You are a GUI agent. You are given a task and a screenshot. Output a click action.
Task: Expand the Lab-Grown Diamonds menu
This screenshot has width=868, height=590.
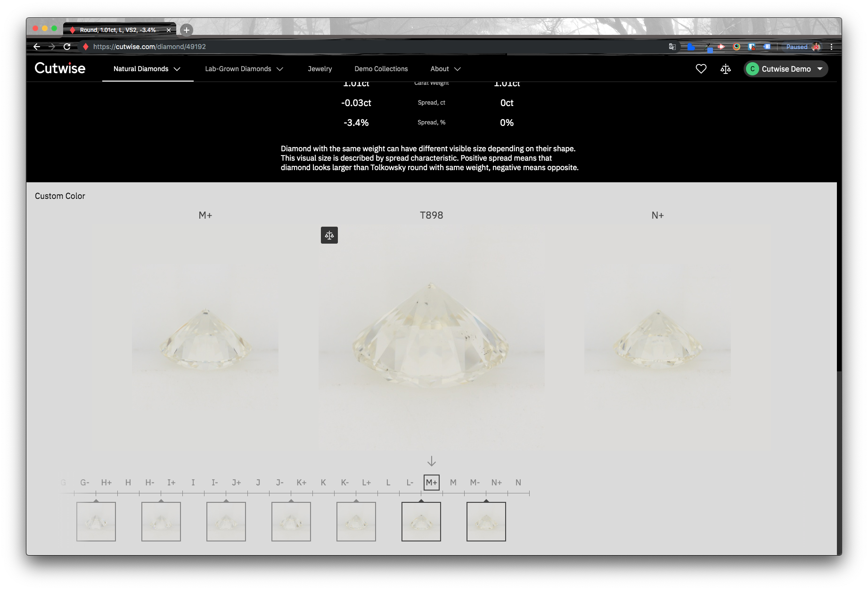[x=244, y=69]
